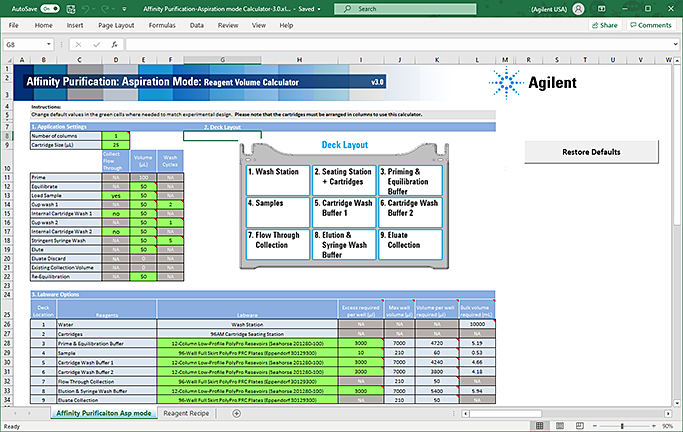The height and width of the screenshot is (432, 683).
Task: Open the Formulas tab
Action: click(x=162, y=25)
